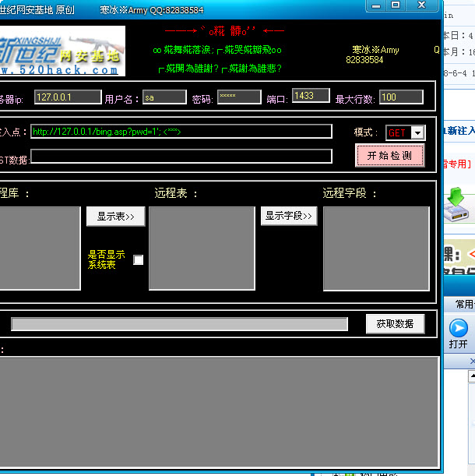Click the 520hack.com logo banner
The height and width of the screenshot is (476, 475).
tap(62, 51)
